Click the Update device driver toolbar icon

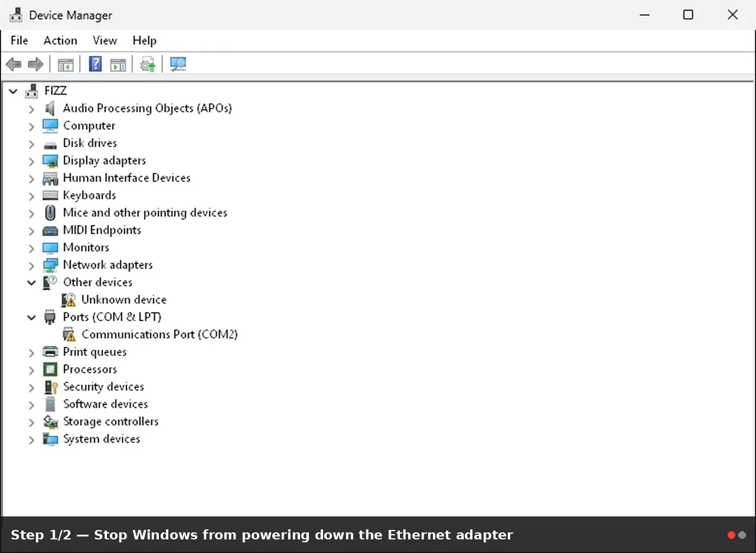click(x=148, y=64)
